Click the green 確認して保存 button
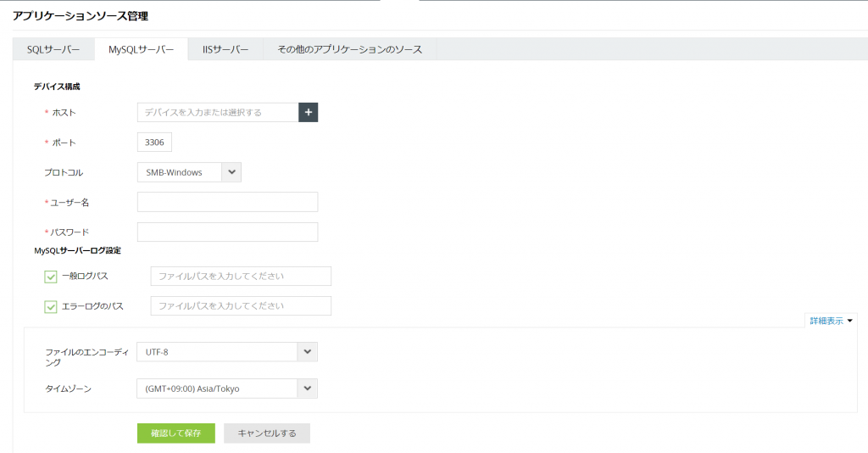The image size is (868, 453). point(176,433)
